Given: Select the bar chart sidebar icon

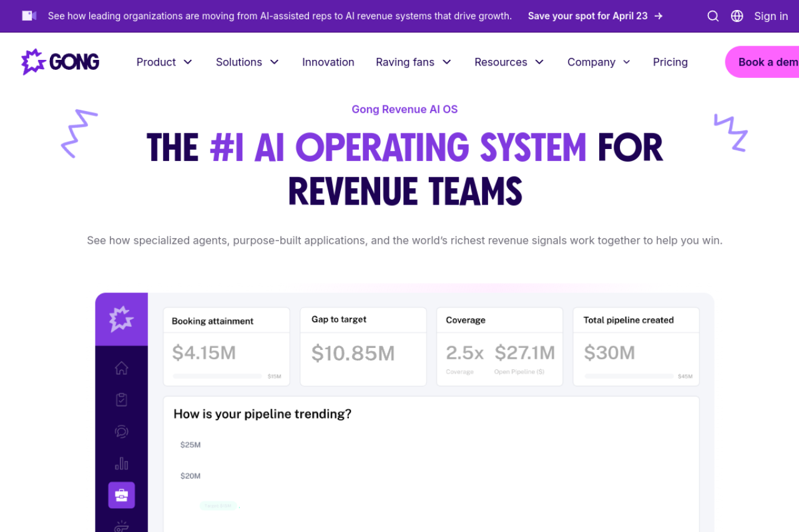Looking at the screenshot, I should point(122,463).
